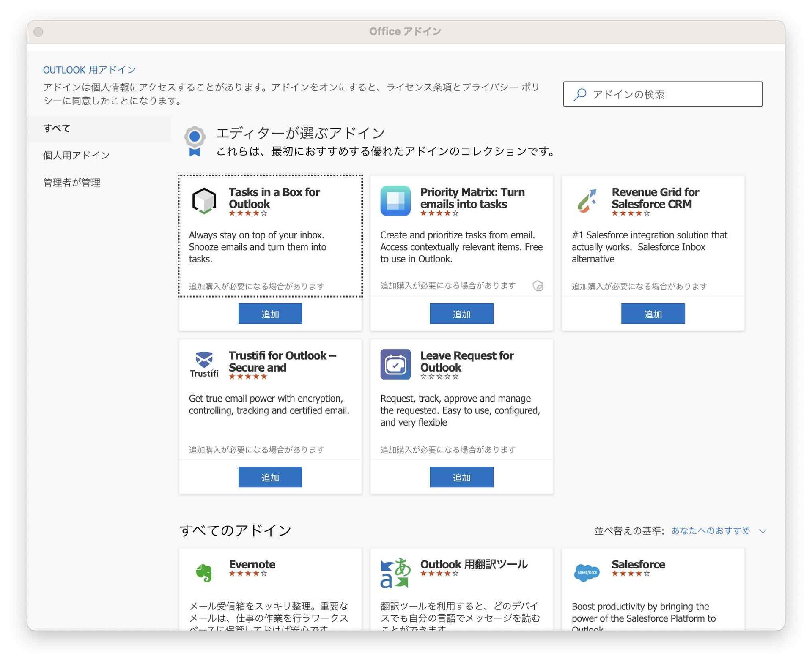Open Tasks in a Box for Outlook title

(x=274, y=198)
